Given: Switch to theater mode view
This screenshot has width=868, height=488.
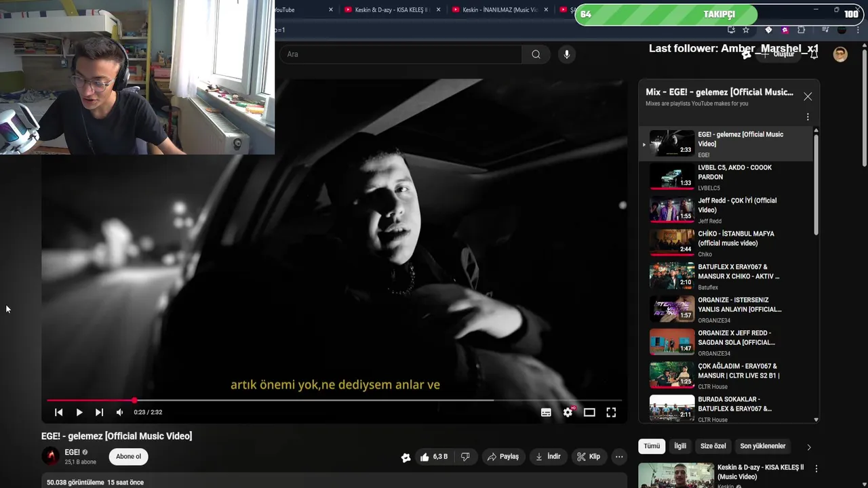Looking at the screenshot, I should pos(589,412).
